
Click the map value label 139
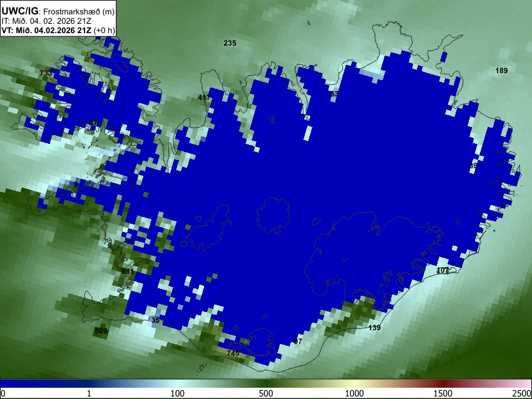coord(374,328)
